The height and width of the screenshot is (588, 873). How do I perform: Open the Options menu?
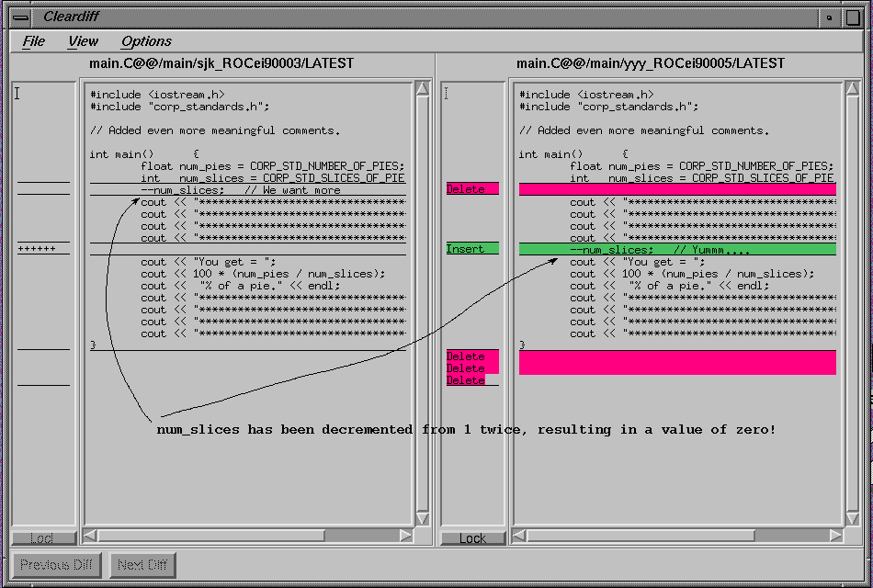pos(146,41)
